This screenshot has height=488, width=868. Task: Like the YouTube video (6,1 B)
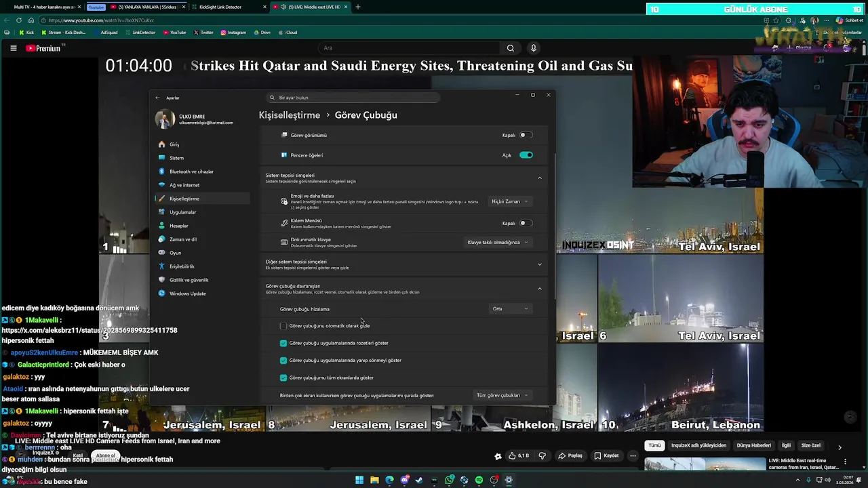[519, 455]
